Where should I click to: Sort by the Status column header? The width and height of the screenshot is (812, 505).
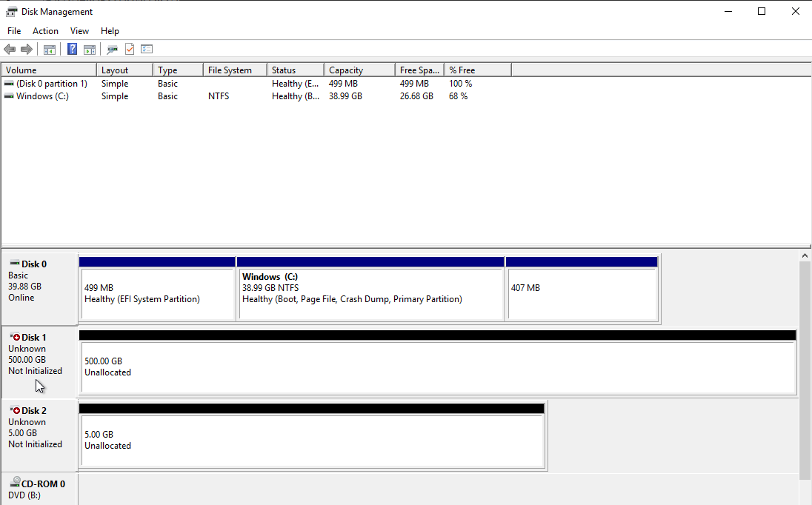click(x=296, y=70)
